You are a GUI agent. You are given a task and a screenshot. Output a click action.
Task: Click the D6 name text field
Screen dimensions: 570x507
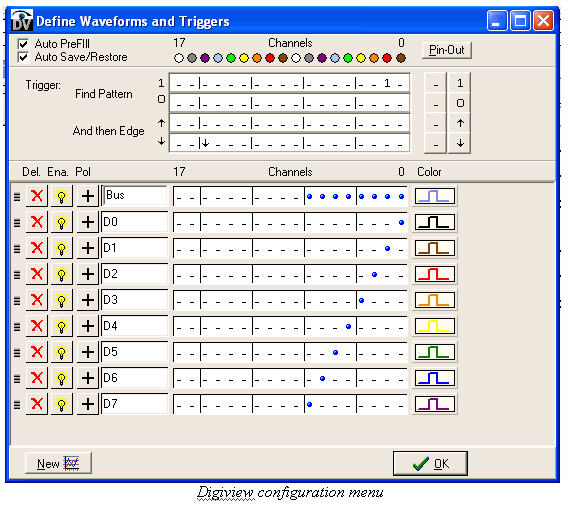[135, 378]
